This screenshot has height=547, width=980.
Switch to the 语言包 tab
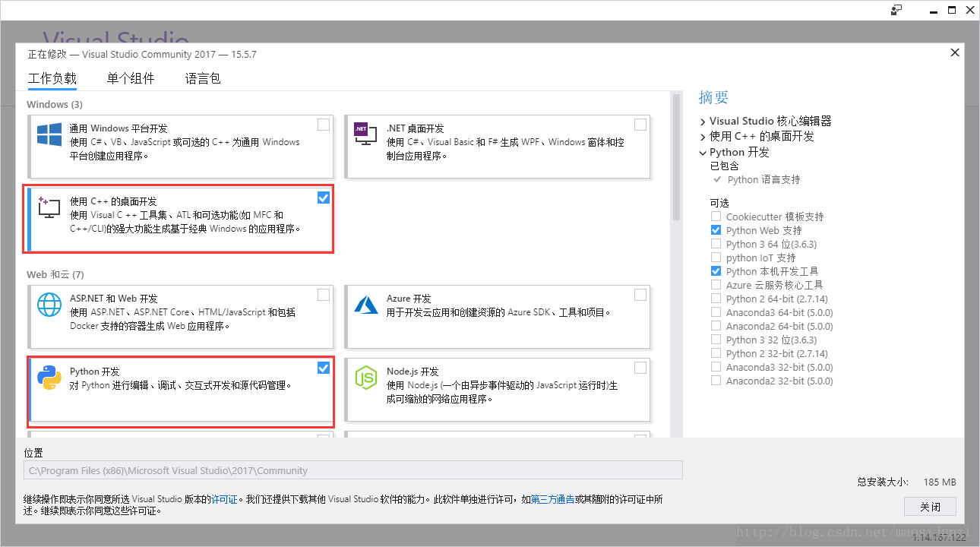tap(203, 78)
